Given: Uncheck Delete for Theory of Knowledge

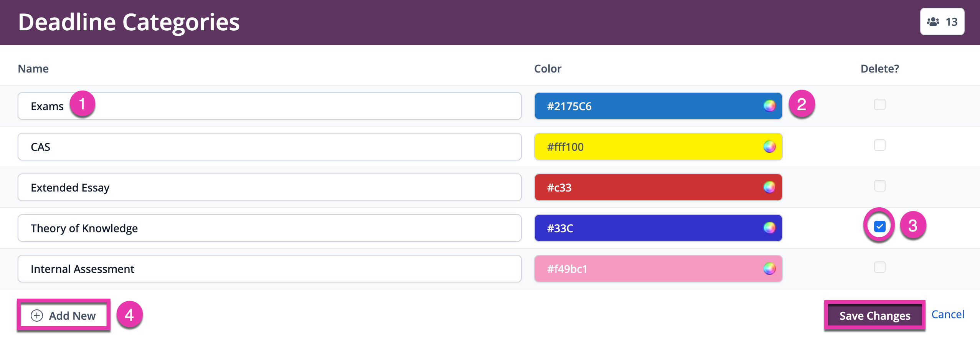Looking at the screenshot, I should pos(879,226).
